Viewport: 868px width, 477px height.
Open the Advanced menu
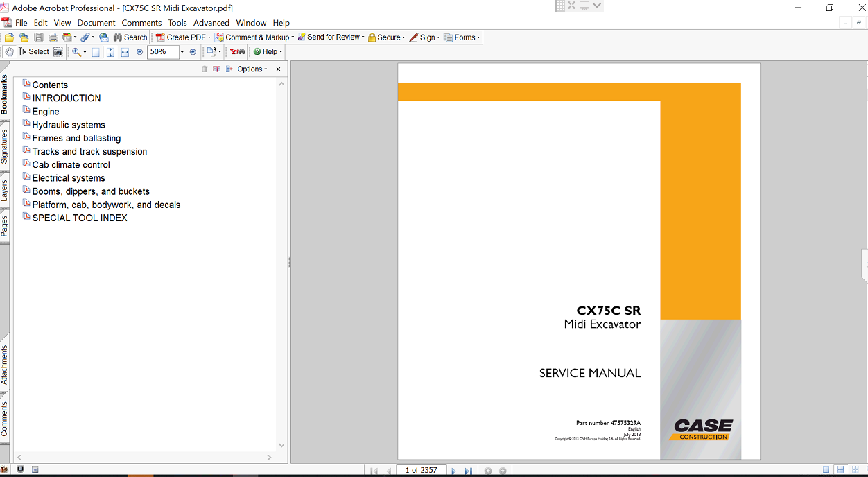click(x=211, y=23)
